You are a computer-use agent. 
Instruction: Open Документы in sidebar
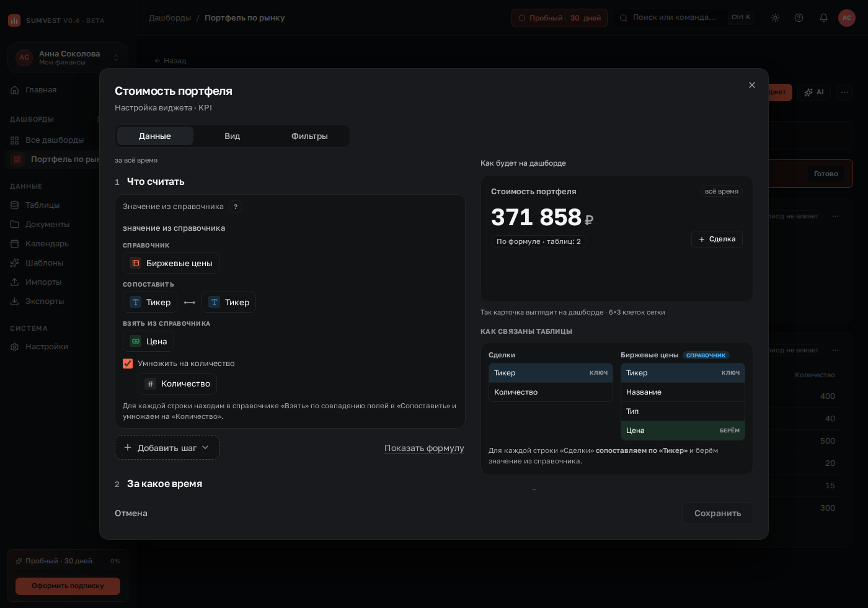(47, 225)
